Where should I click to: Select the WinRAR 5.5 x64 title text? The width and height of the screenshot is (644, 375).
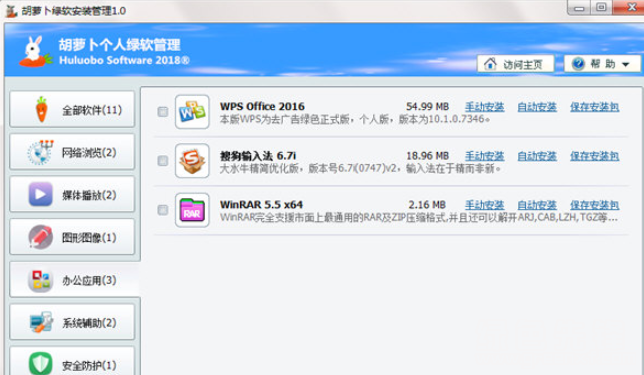tap(261, 205)
